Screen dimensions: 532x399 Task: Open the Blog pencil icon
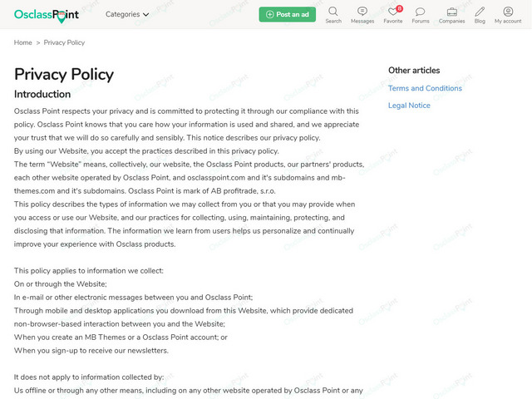[480, 15]
